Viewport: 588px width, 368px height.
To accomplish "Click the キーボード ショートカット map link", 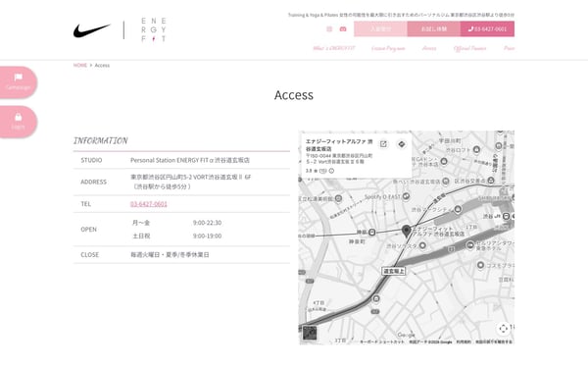I will (x=382, y=342).
